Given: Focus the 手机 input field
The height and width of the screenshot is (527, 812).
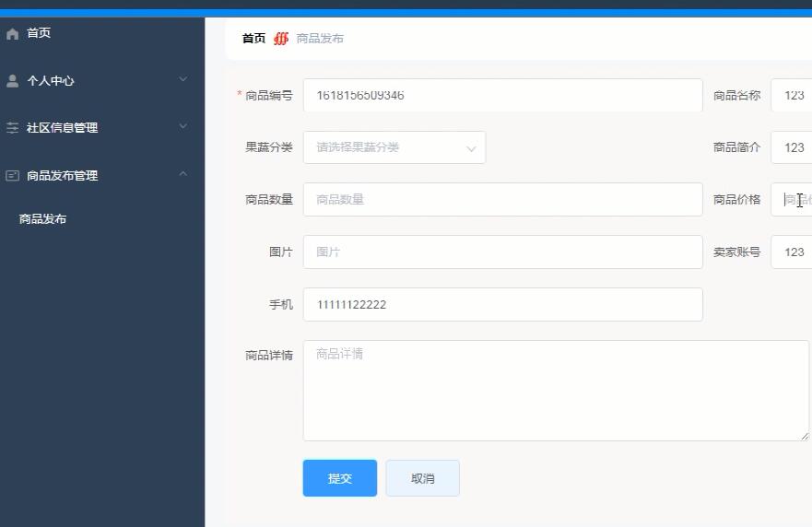Looking at the screenshot, I should [503, 304].
